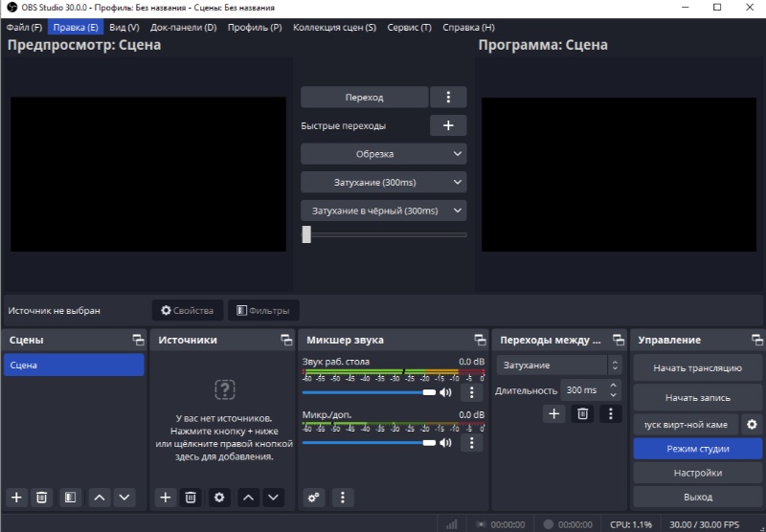Mute the Звук раб. стола channel
Screen dimensions: 766x532
445,392
